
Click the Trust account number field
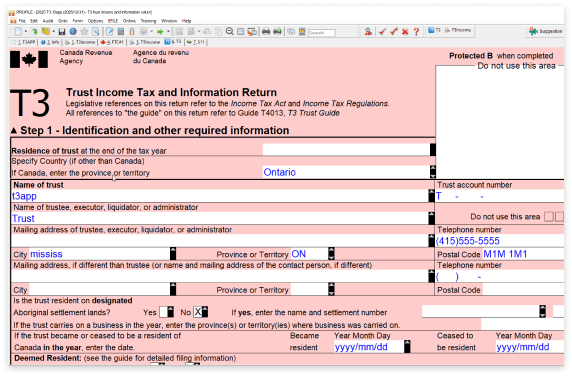[500, 196]
